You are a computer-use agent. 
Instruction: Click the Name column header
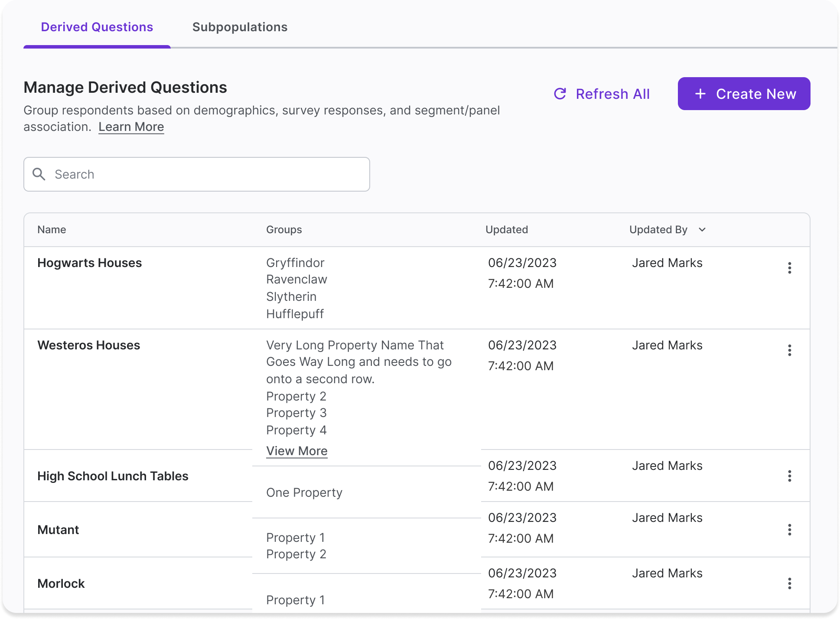(x=52, y=230)
